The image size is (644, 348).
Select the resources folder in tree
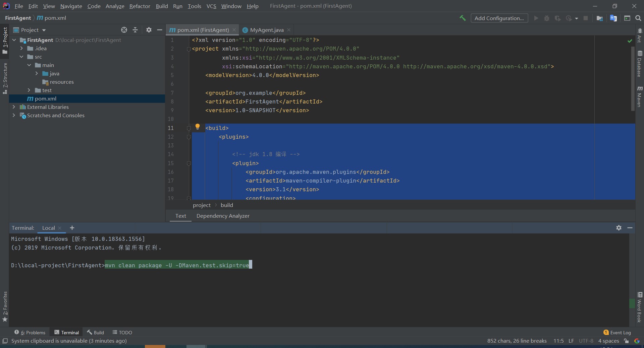click(x=62, y=82)
